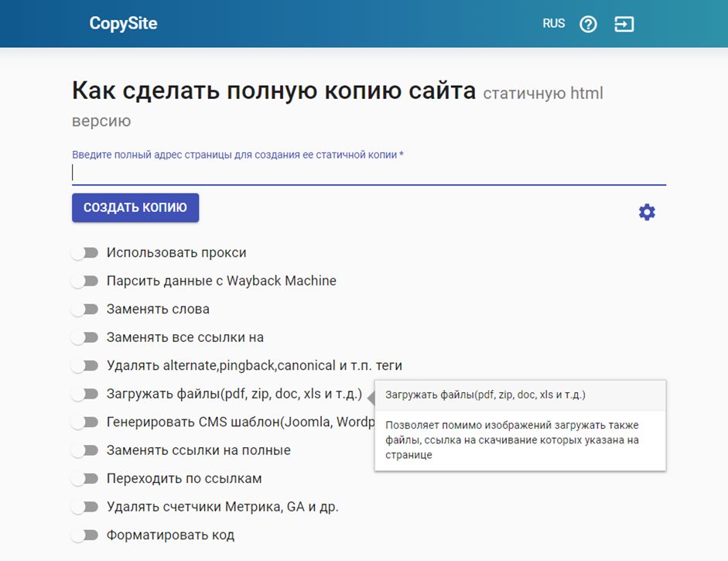Toggle Удалять счетчики Метрика, GA и др.
The width and height of the screenshot is (728, 561).
[84, 506]
